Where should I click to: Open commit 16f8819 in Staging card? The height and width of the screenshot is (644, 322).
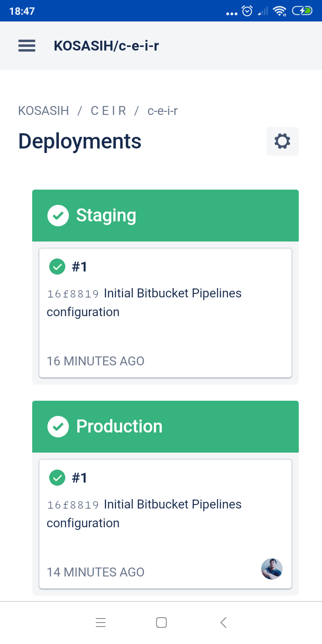[73, 294]
